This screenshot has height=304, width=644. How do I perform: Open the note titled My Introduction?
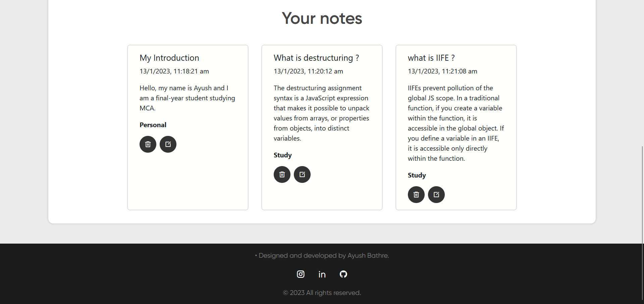tap(169, 58)
